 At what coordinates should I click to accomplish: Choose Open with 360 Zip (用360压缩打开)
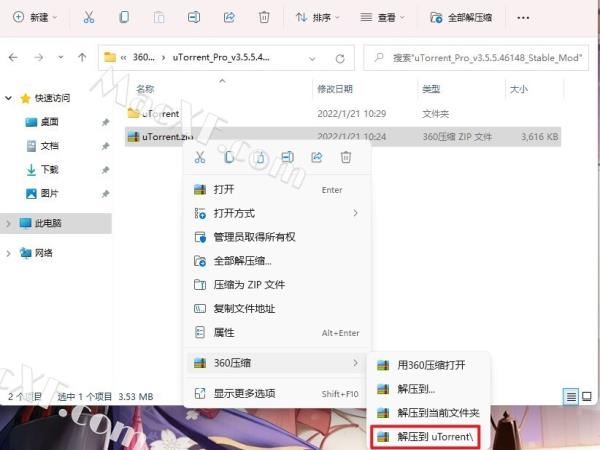428,365
